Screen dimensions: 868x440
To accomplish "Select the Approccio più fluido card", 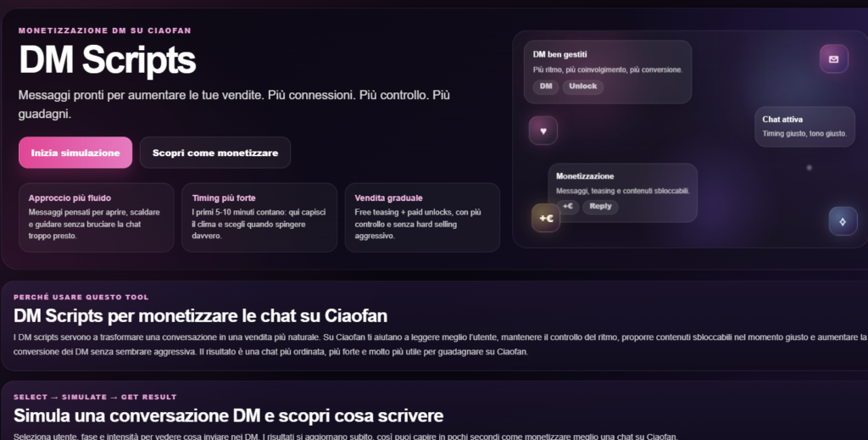I will tap(97, 218).
